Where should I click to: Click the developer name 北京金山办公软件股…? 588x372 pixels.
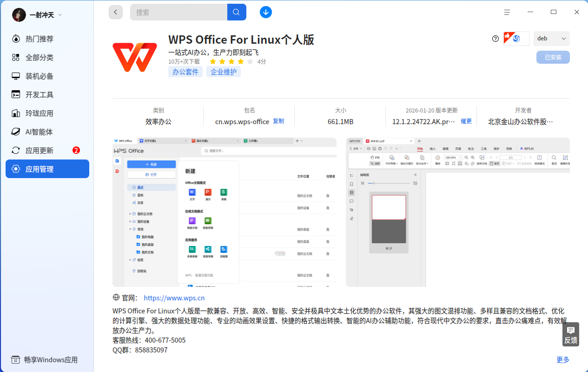coord(521,121)
